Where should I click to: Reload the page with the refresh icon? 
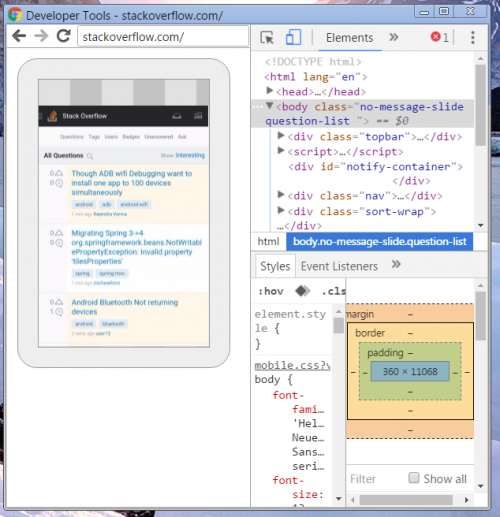(x=63, y=36)
